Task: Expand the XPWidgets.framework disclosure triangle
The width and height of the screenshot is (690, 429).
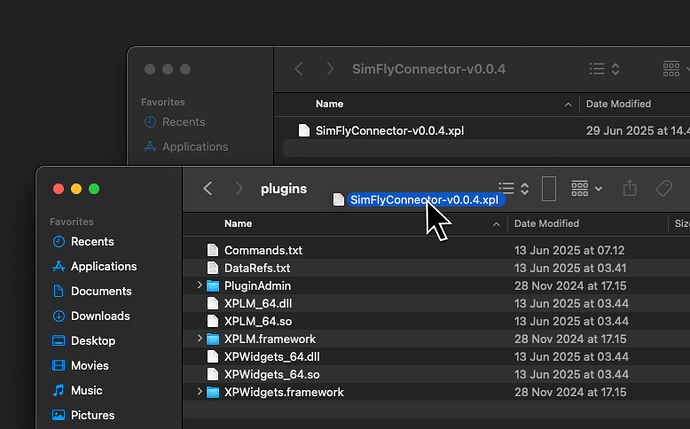Action: click(x=200, y=392)
